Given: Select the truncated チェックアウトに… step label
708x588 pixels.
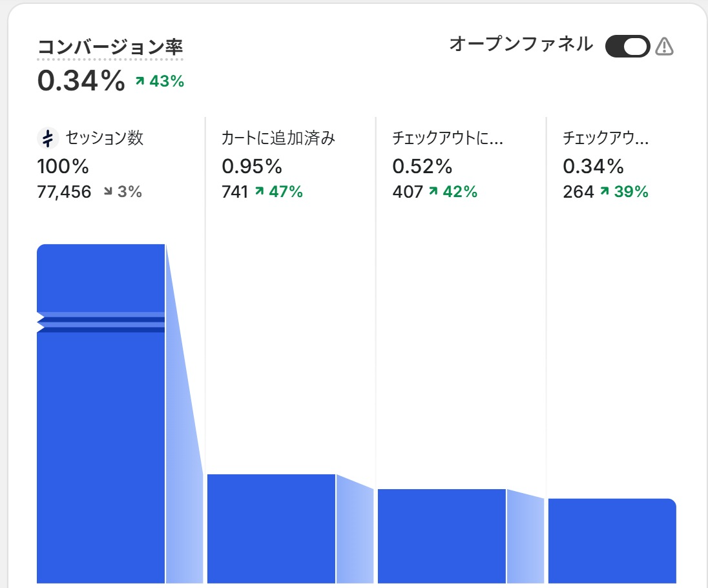Looking at the screenshot, I should pyautogui.click(x=447, y=138).
